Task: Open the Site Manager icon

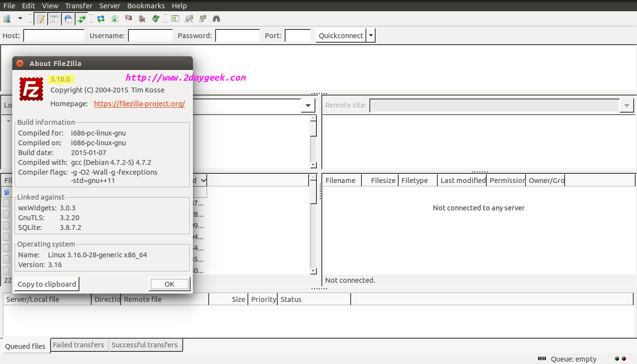Action: coord(7,19)
